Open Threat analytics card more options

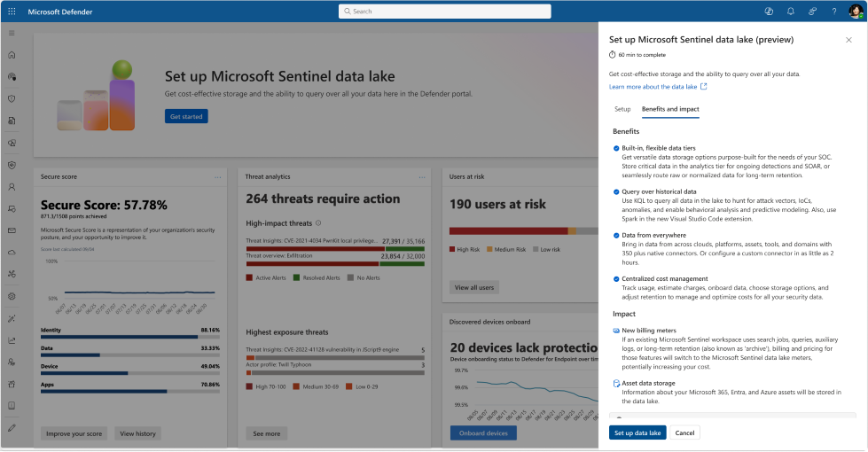422,177
